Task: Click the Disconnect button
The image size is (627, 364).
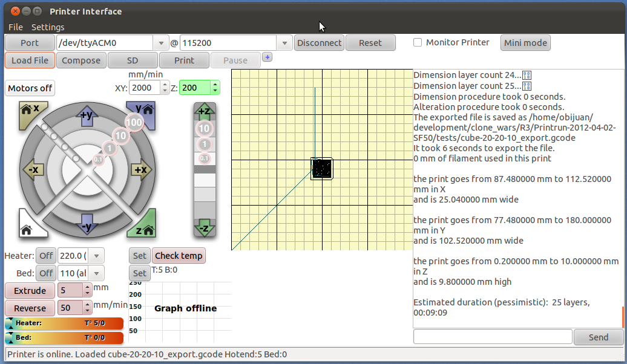Action: pos(319,43)
